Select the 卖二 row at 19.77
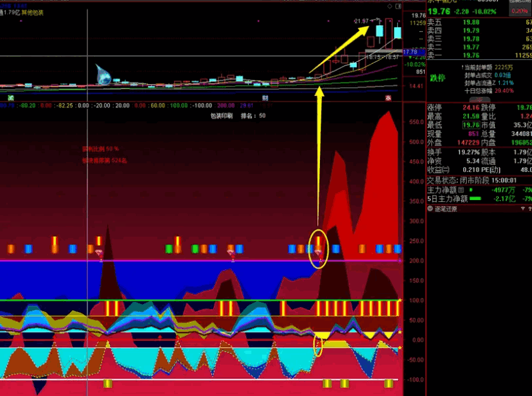Image resolution: width=532 pixels, height=396 pixels. (x=479, y=47)
